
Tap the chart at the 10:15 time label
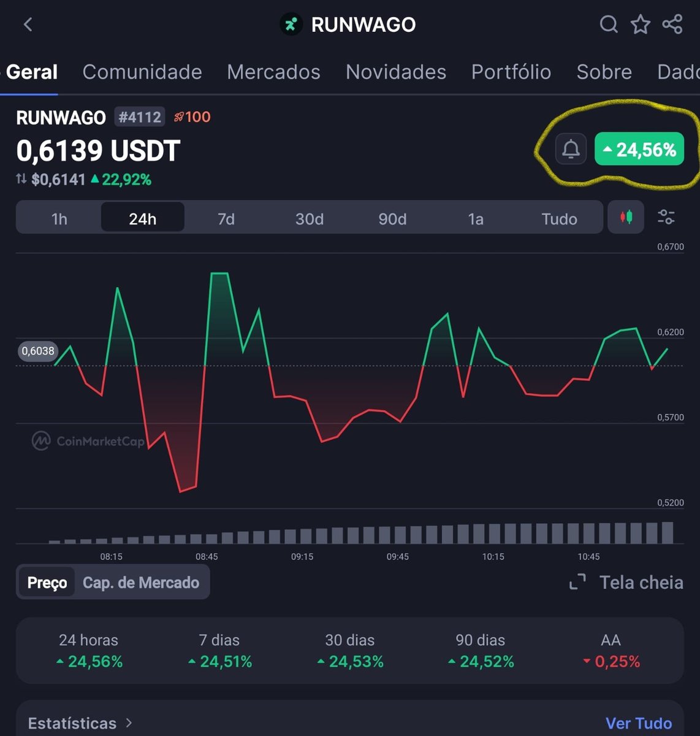[x=493, y=557]
